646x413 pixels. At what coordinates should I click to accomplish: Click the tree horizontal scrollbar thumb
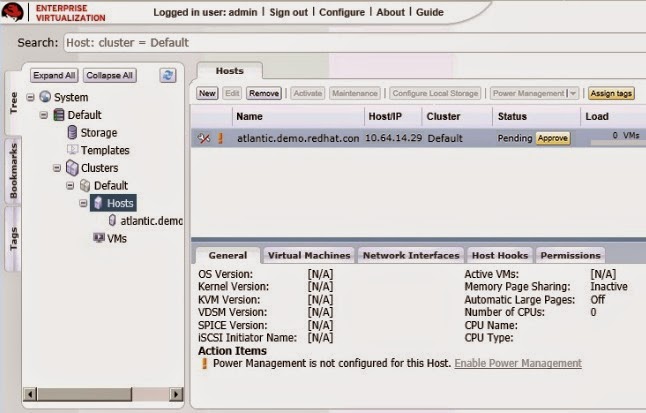[x=84, y=394]
